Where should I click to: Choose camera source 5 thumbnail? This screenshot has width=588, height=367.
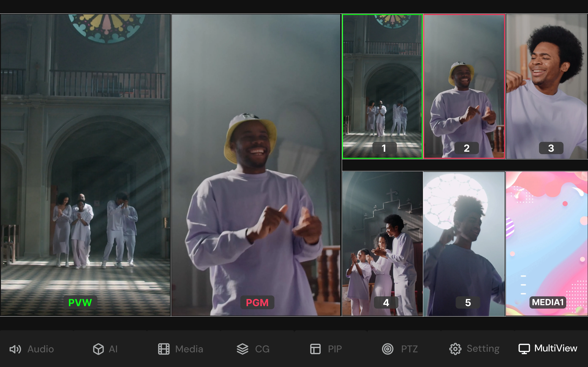[x=464, y=243]
